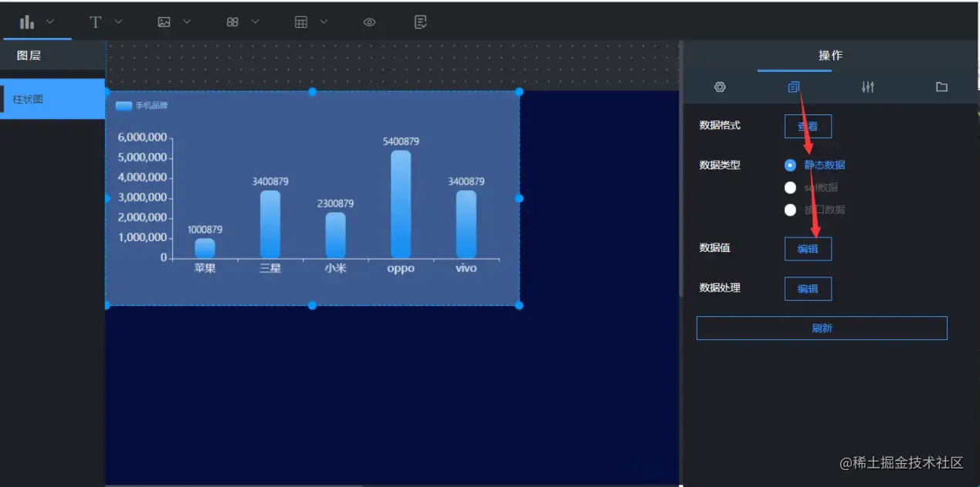The image size is (980, 487).
Task: Open the sliders parameters tab icon
Action: point(868,87)
